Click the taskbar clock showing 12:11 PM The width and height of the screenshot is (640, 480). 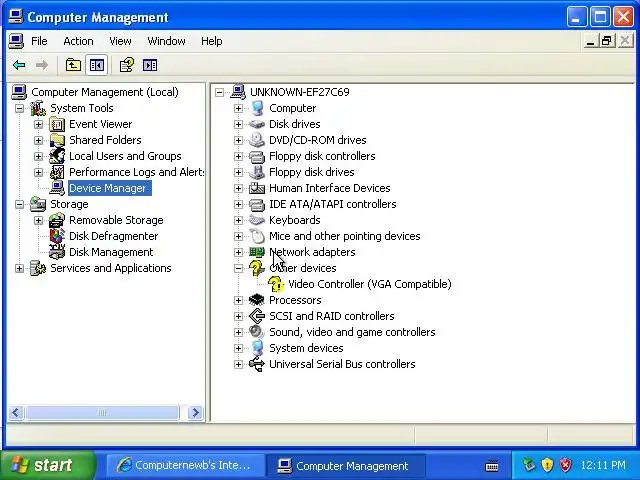[x=603, y=465]
